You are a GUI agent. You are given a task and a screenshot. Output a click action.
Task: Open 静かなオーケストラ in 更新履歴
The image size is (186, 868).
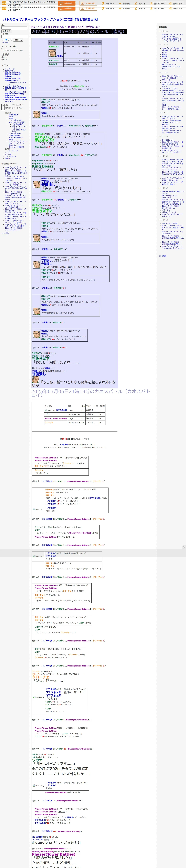(x=169, y=65)
